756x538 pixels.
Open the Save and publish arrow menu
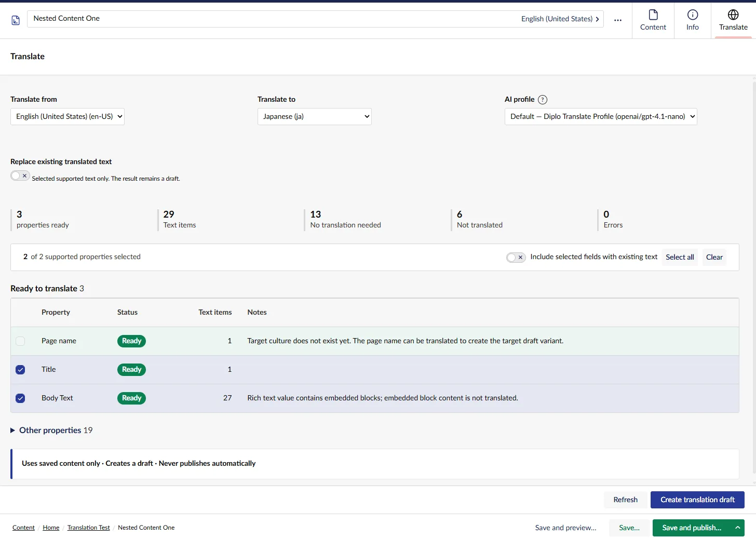coord(737,528)
